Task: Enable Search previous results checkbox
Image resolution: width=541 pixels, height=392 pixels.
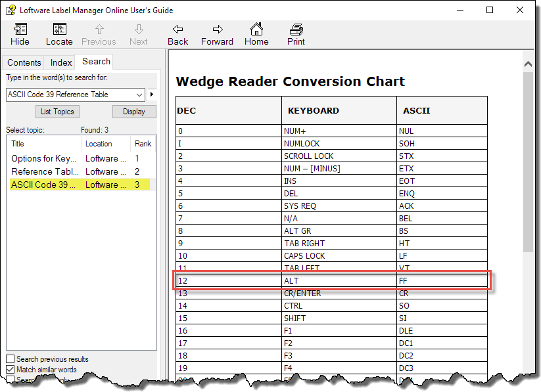Action: coord(10,359)
